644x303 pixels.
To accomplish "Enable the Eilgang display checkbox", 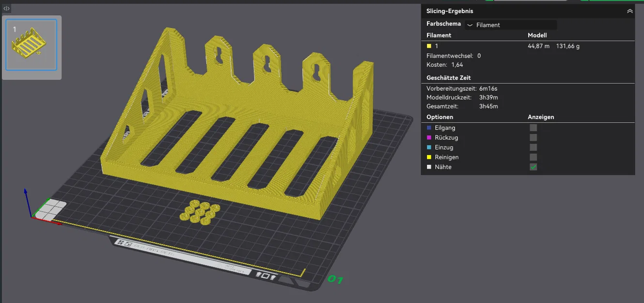I will click(x=534, y=128).
